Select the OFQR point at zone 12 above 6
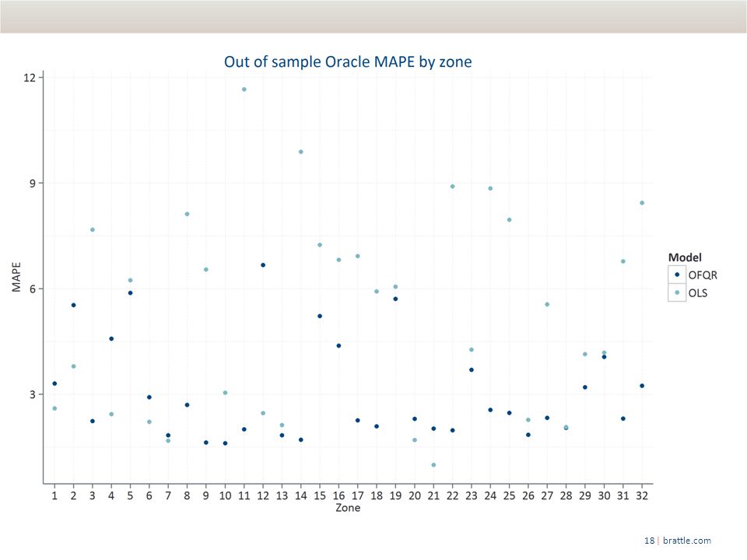Viewport: 747px width, 560px height. pyautogui.click(x=263, y=265)
